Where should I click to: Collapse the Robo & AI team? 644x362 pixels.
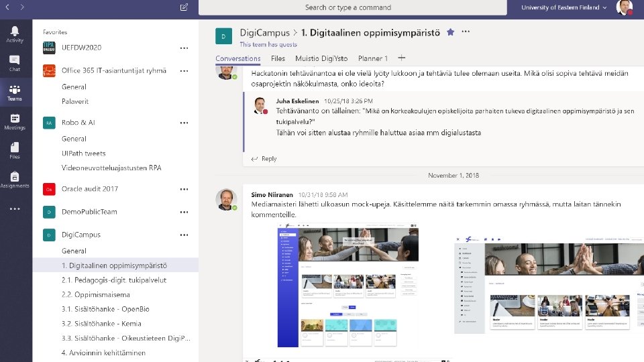pyautogui.click(x=78, y=122)
